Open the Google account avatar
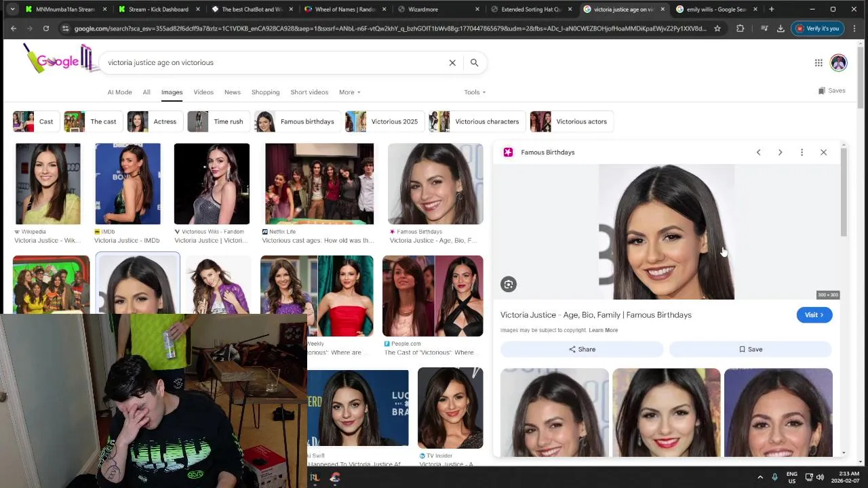Image resolution: width=868 pixels, height=488 pixels. [x=839, y=62]
